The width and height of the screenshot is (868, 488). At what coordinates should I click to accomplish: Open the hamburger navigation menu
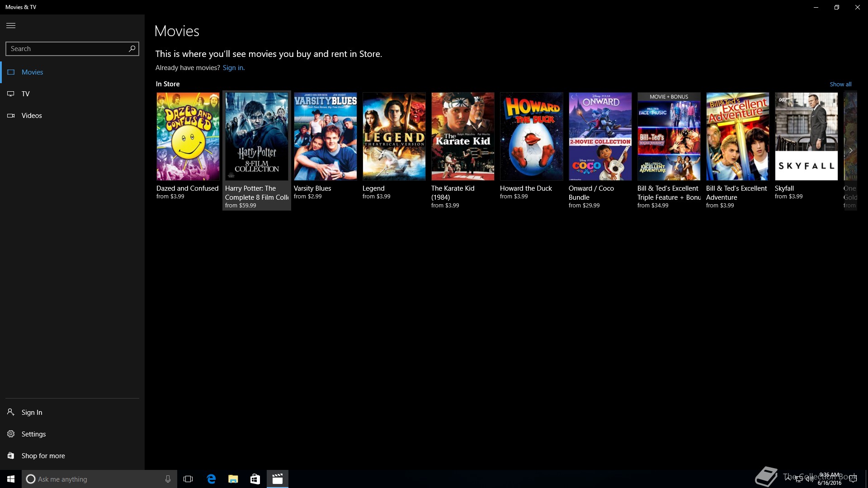(11, 25)
